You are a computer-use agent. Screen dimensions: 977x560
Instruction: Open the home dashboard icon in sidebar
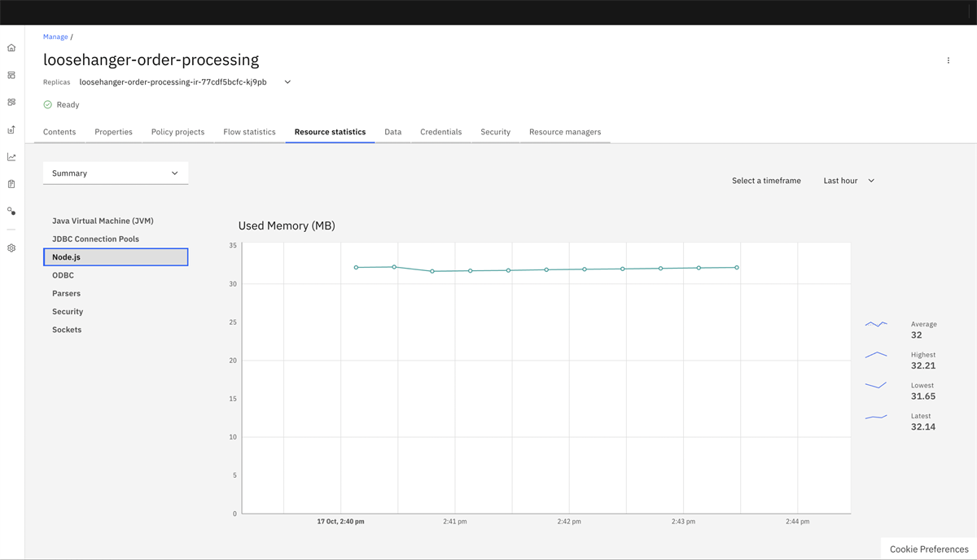point(11,47)
